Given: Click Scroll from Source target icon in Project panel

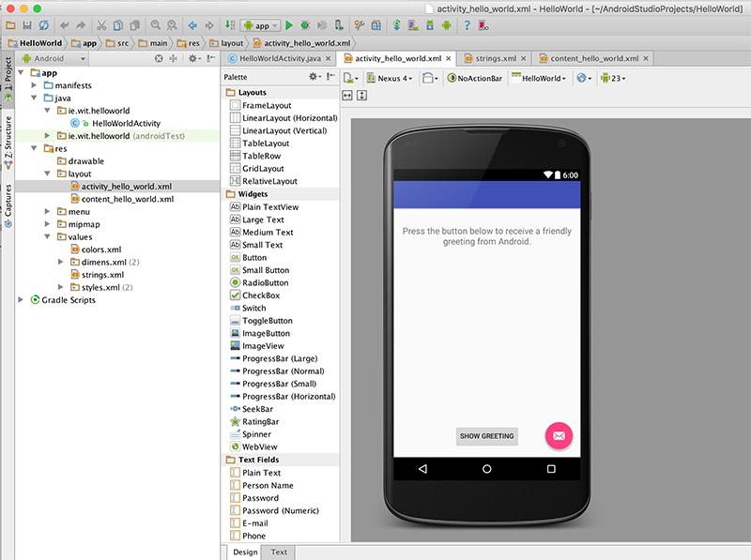Looking at the screenshot, I should pos(159,58).
